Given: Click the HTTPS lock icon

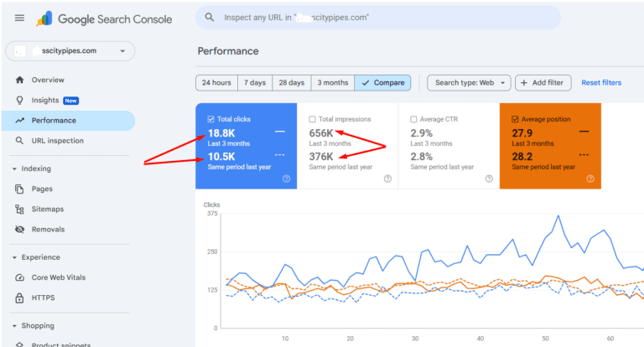Looking at the screenshot, I should [19, 298].
